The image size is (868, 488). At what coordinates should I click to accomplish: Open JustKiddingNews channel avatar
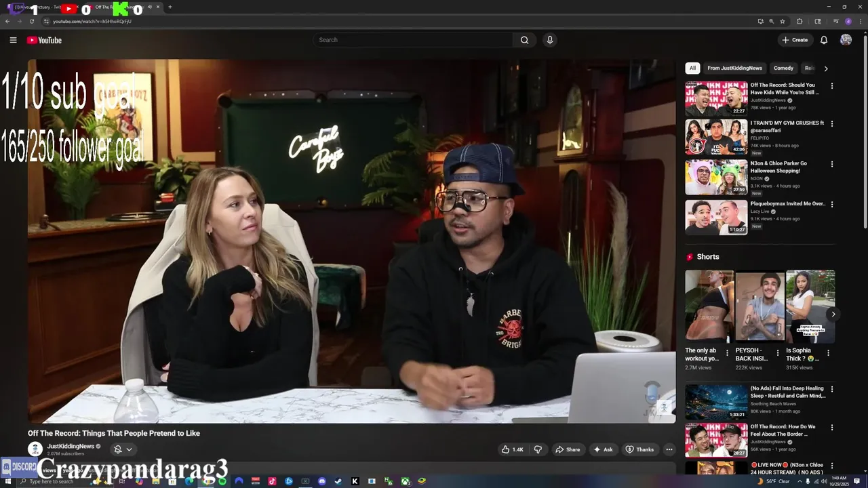click(x=35, y=449)
